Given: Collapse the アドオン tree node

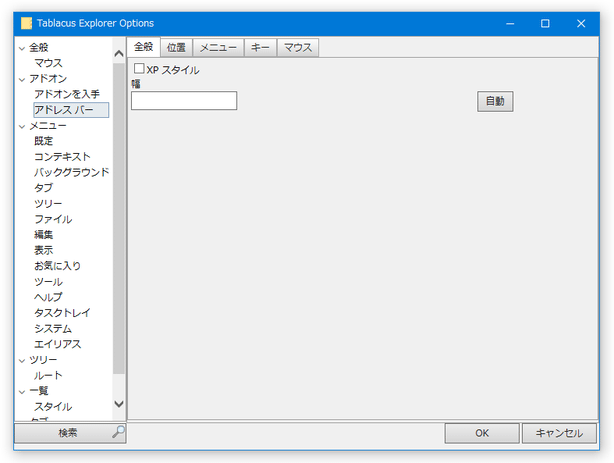Looking at the screenshot, I should (22, 80).
